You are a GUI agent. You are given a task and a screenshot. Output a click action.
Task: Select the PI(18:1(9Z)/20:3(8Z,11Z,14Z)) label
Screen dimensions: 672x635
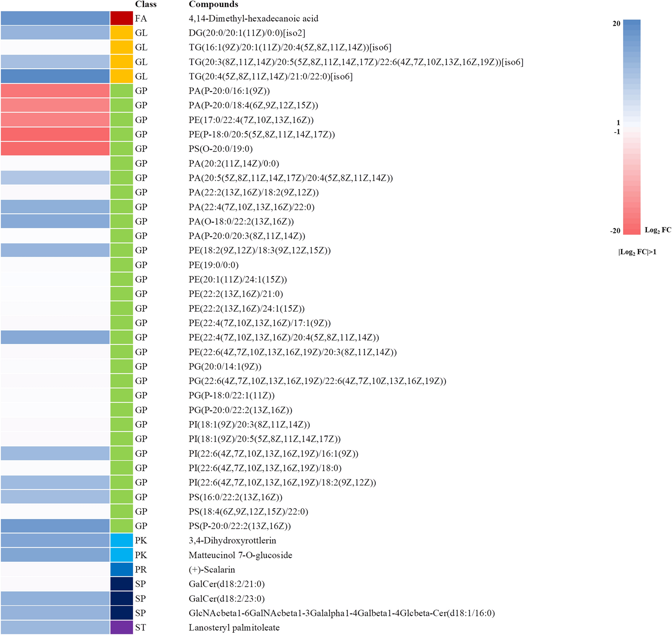click(249, 425)
